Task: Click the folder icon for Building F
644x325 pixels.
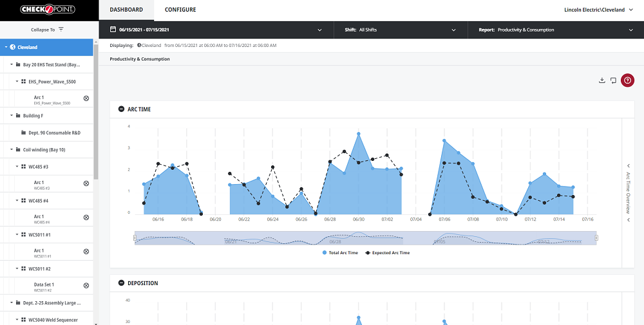Action: [x=18, y=116]
